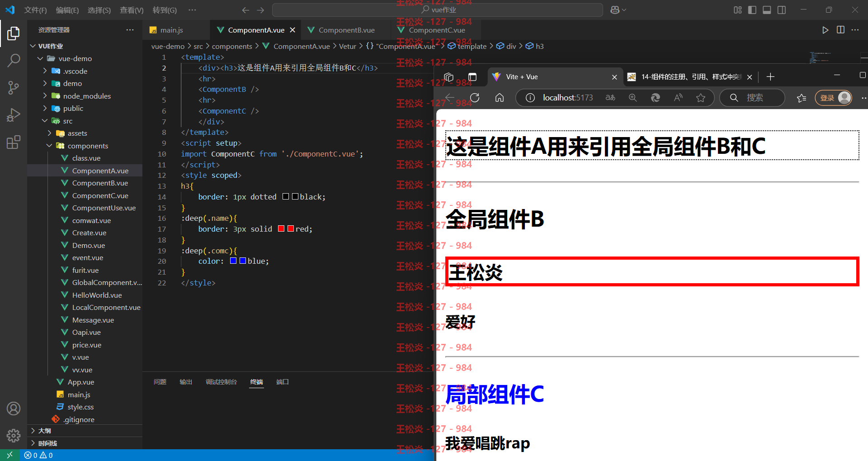Click components in the breadcrumb
Screen dimensions: 868x461
232,46
